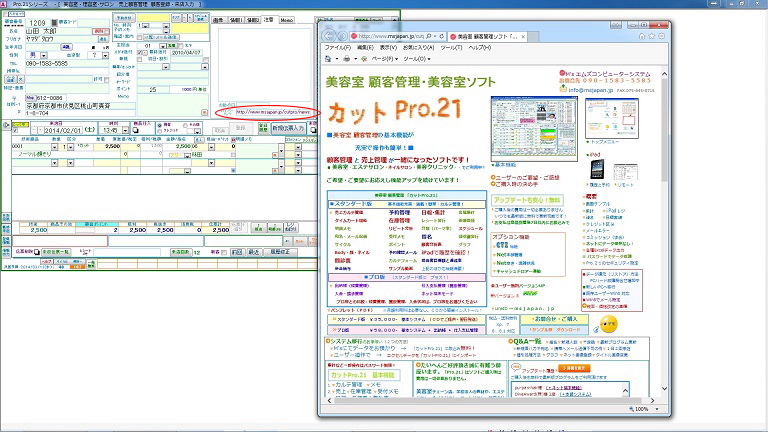Open the IE tools gear icon
Image resolution: width=768 pixels, height=432 pixels.
coord(662,36)
